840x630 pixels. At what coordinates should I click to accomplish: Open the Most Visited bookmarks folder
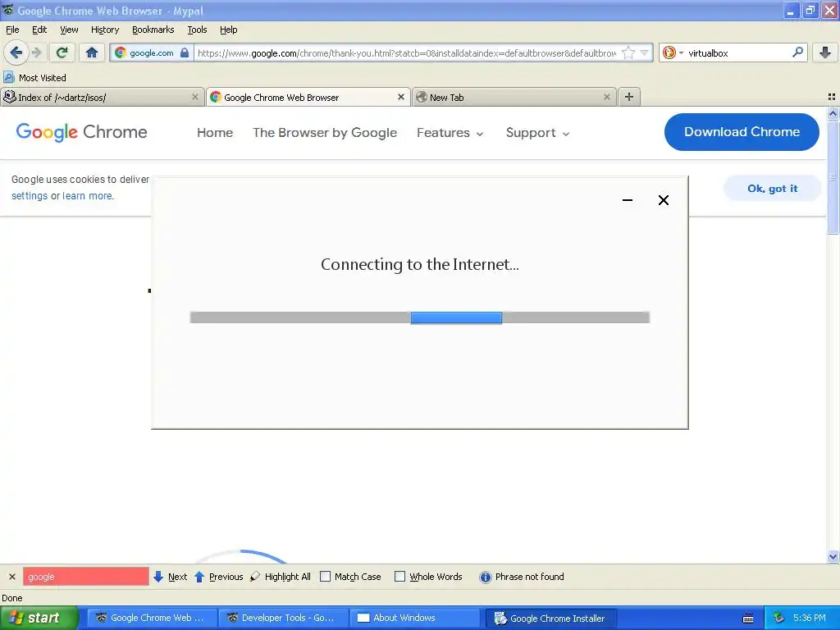pos(34,78)
